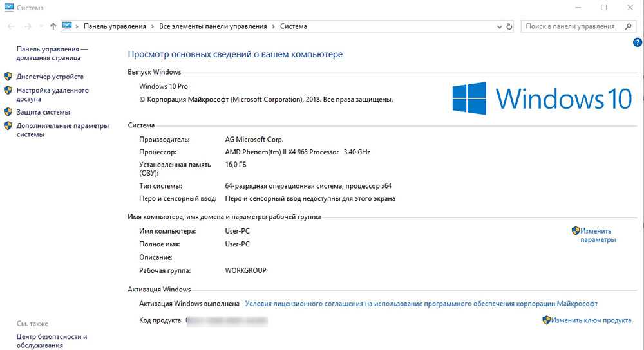This screenshot has height=350, width=644.
Task: Click Активация Windows выполнена text
Action: (189, 304)
